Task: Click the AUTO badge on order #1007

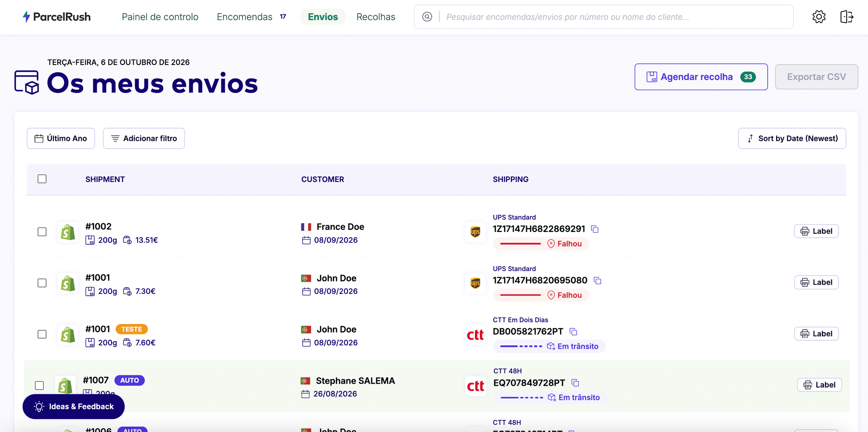Action: click(129, 381)
